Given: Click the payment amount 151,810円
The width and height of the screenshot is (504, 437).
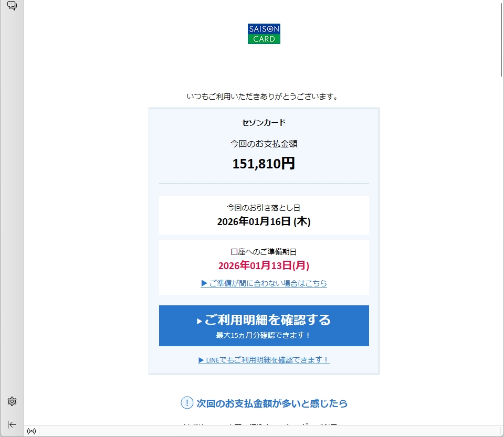Looking at the screenshot, I should coord(264,164).
